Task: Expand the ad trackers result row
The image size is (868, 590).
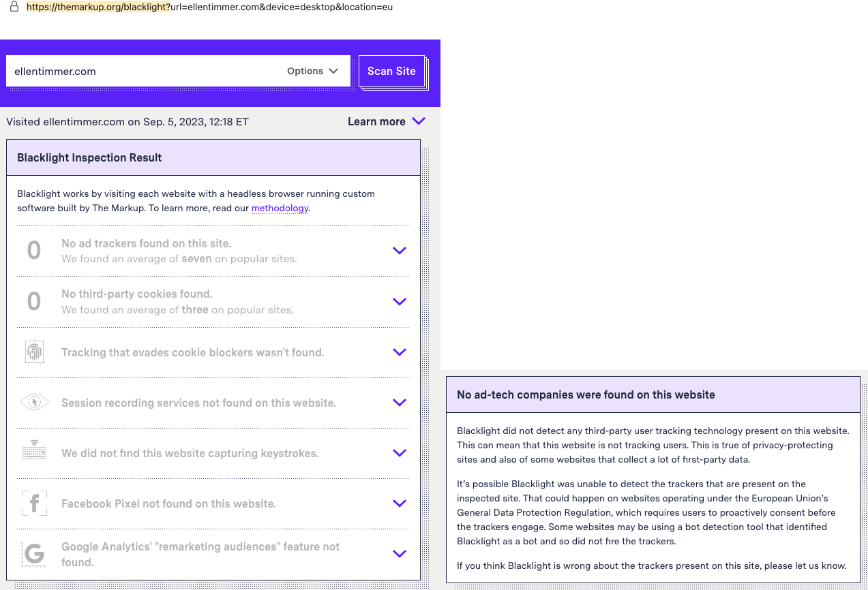Action: (x=400, y=251)
